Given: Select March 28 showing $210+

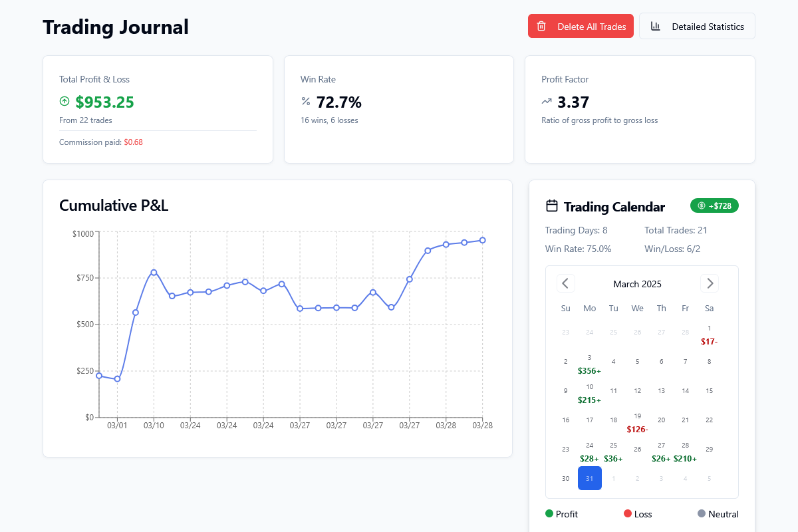Looking at the screenshot, I should pos(686,452).
